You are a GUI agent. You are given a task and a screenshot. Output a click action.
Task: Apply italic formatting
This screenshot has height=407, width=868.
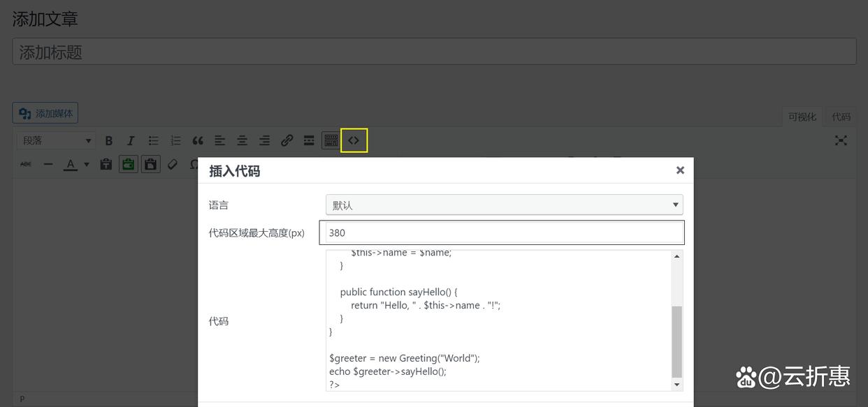coord(130,140)
